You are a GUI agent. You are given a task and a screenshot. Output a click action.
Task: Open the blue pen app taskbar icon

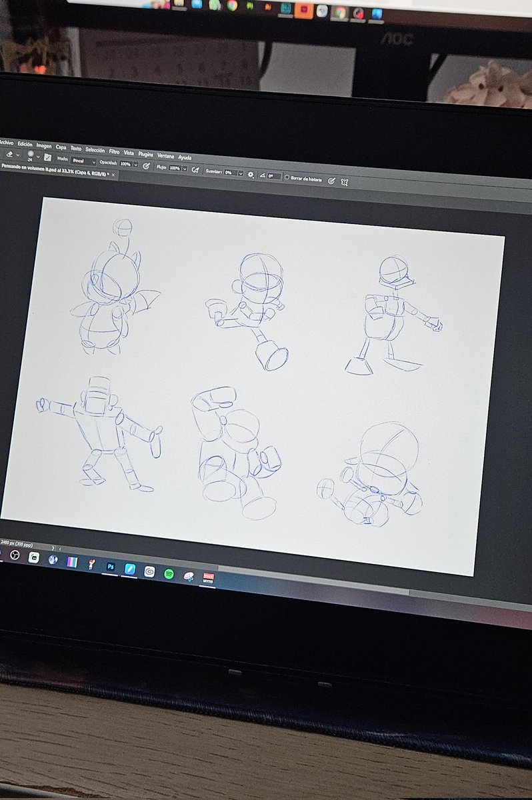coord(130,569)
